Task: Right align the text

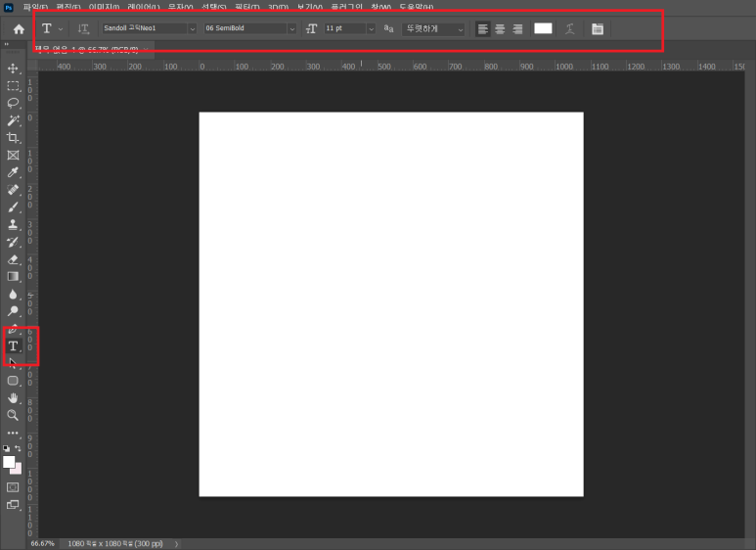Action: coord(517,29)
